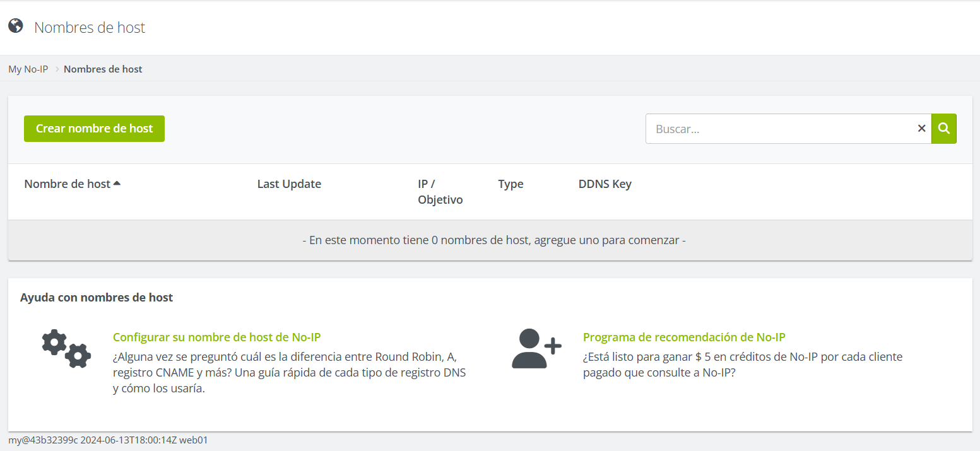980x451 pixels.
Task: Click the green magnifier search button
Action: pos(944,129)
